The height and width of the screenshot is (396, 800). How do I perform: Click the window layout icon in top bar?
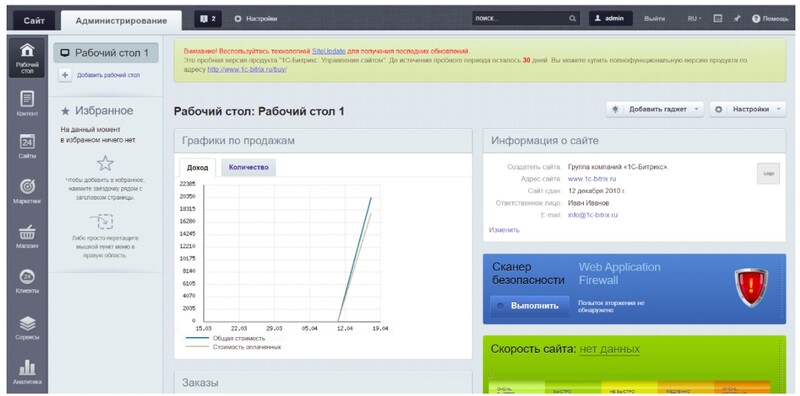[717, 19]
